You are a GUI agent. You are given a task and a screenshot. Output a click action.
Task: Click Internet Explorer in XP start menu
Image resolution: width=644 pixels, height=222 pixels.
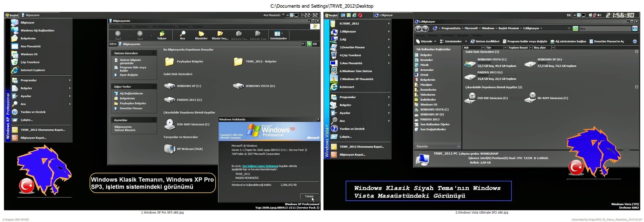(x=41, y=70)
